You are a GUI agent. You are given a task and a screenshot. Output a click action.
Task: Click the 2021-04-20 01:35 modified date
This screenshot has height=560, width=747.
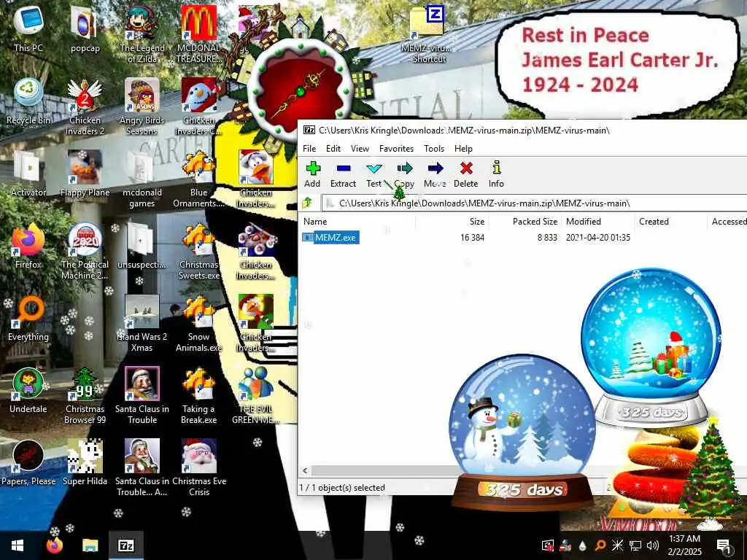point(598,237)
